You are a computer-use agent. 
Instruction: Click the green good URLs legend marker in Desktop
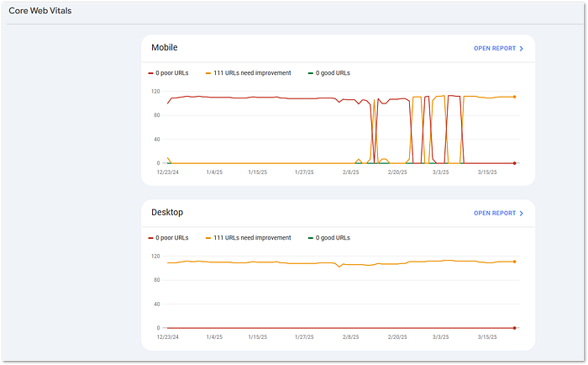311,238
